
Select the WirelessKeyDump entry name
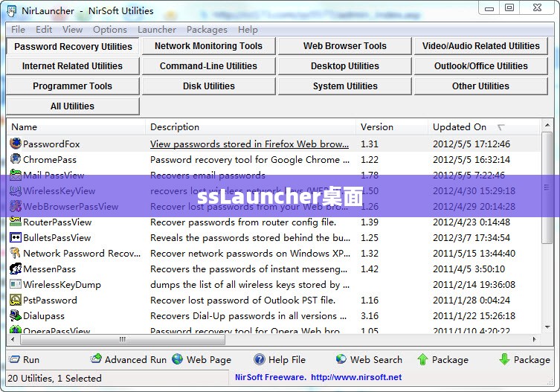point(62,284)
